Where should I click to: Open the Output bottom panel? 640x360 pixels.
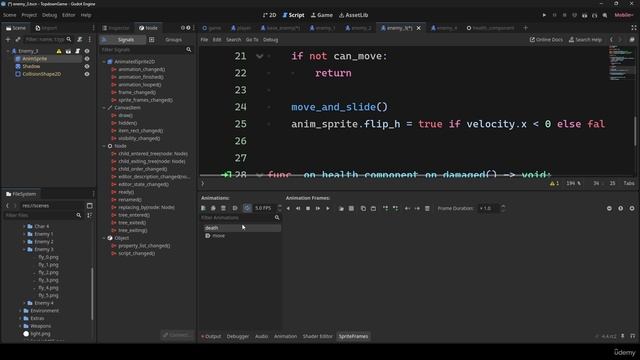(x=211, y=336)
